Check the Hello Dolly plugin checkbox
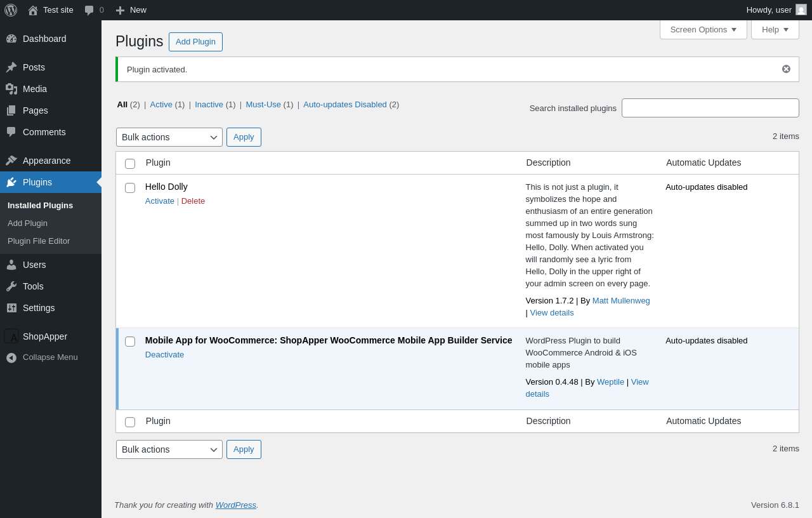Viewport: 812px width, 518px height. click(x=130, y=188)
